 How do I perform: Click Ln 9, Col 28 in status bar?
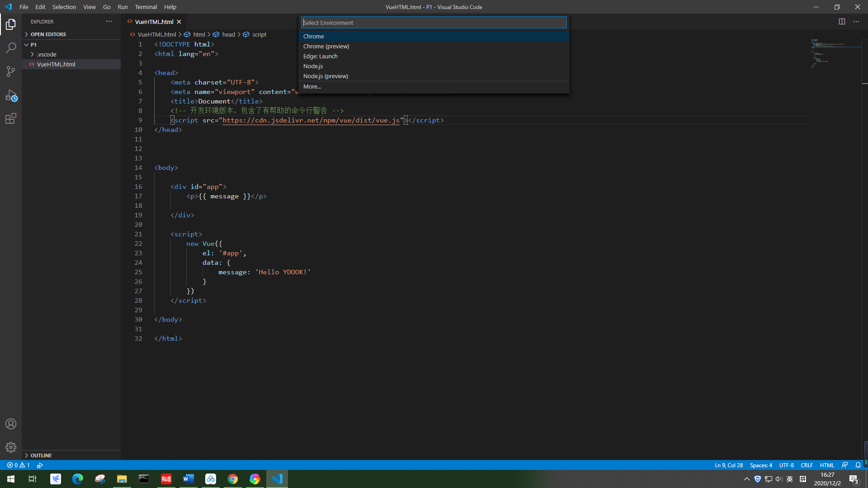[729, 465]
